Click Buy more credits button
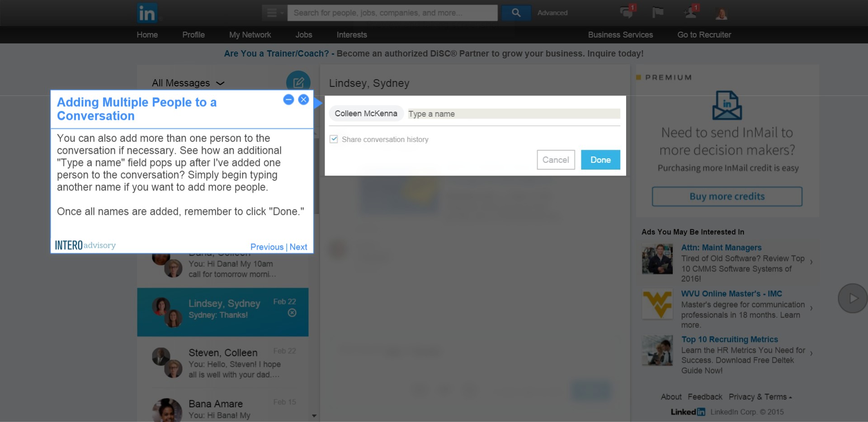The width and height of the screenshot is (868, 422). click(x=727, y=196)
